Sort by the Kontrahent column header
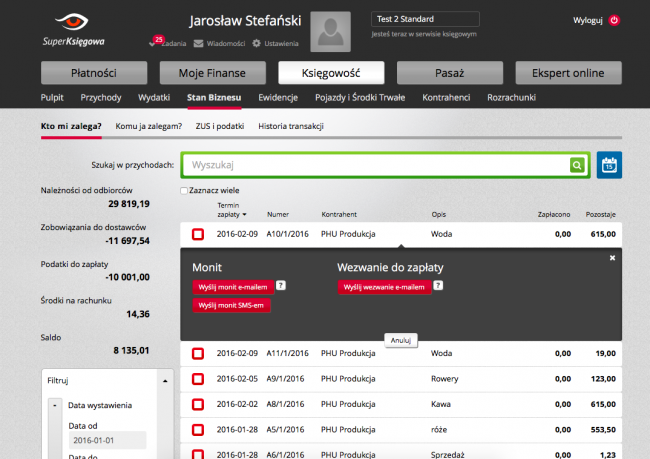Viewport: 650px width, 459px height. tap(339, 214)
